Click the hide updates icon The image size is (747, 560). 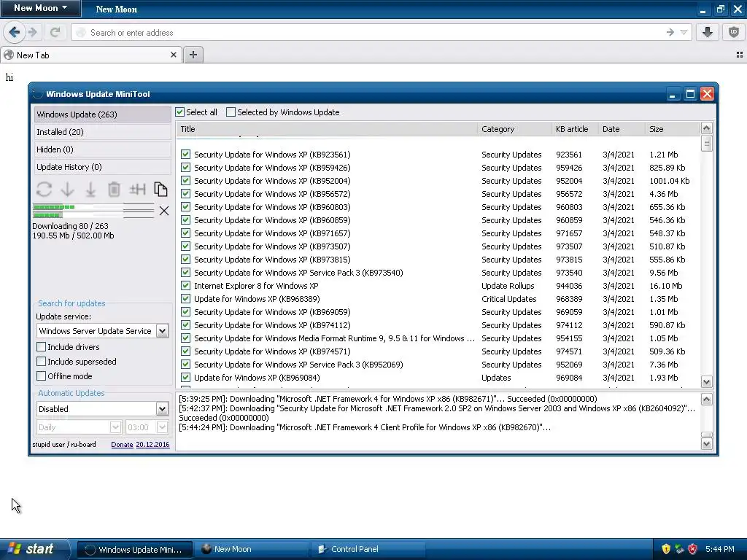pyautogui.click(x=137, y=189)
